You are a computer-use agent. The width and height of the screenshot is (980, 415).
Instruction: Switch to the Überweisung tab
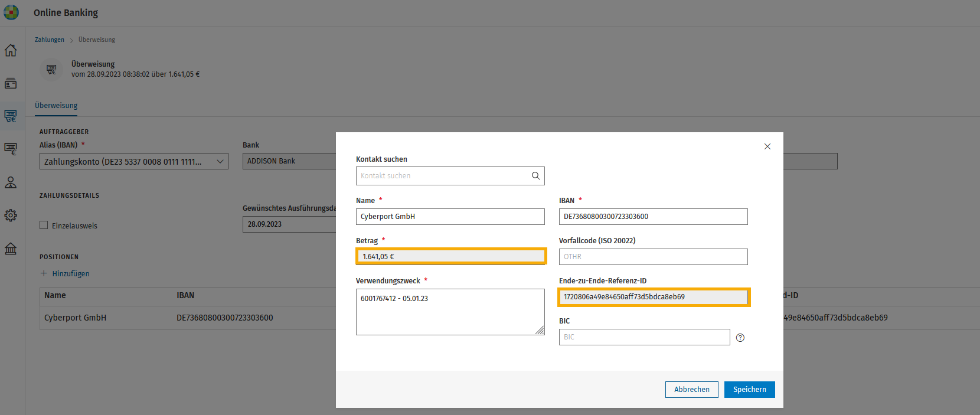point(56,106)
